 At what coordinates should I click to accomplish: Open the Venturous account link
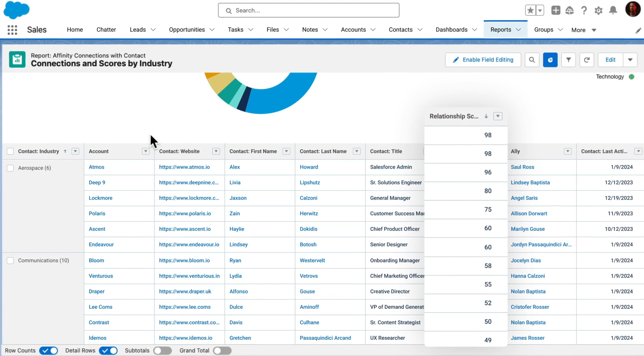pos(101,276)
